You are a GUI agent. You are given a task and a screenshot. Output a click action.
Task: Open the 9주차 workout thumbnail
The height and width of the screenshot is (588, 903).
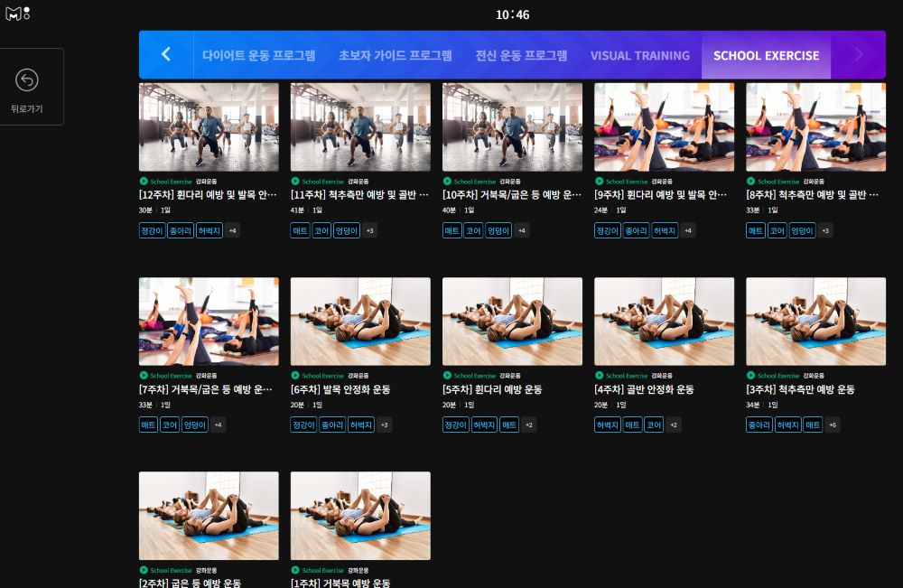point(664,126)
